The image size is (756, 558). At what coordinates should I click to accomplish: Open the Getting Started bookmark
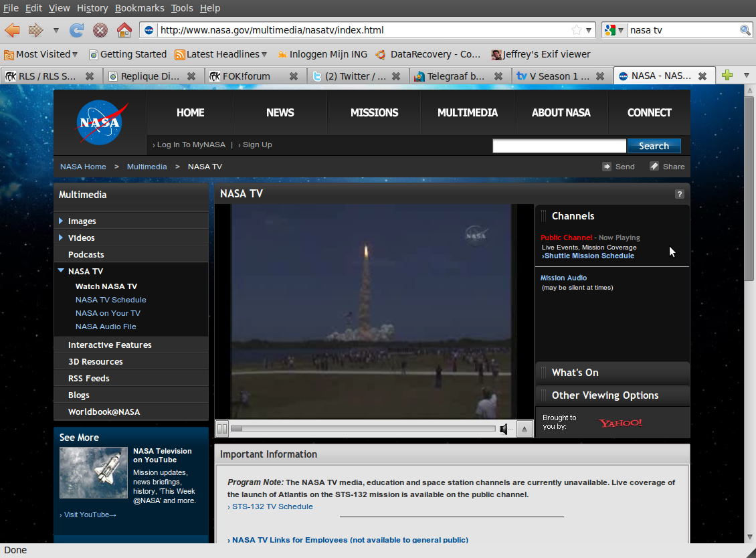coord(128,54)
